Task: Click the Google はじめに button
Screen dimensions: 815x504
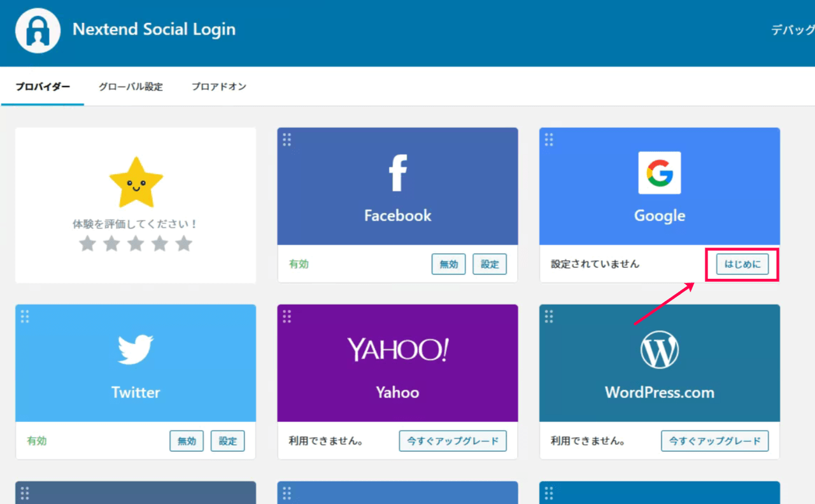Action: [742, 264]
